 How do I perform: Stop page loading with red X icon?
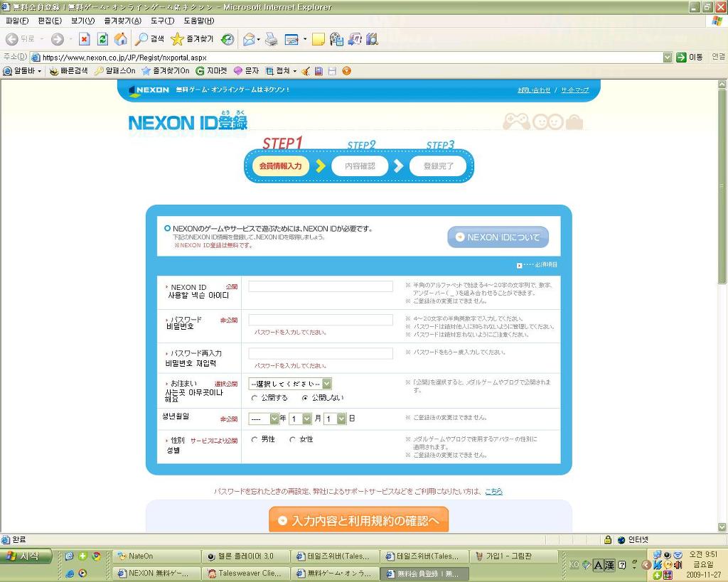84,40
